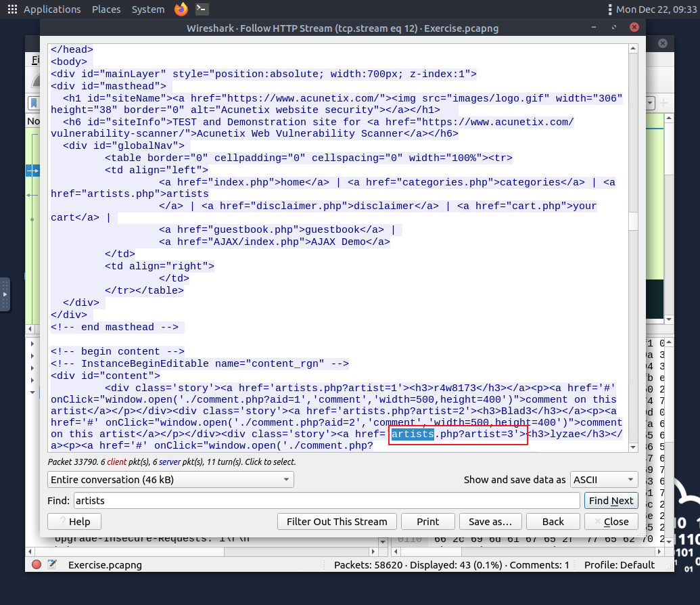Expand the fourth packet details tree arrow
This screenshot has width=700, height=605.
click(32, 380)
